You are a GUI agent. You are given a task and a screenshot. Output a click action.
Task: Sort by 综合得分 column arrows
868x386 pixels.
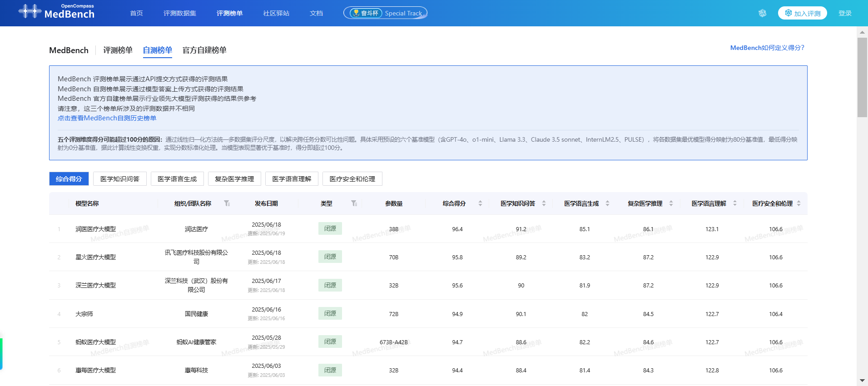(480, 203)
